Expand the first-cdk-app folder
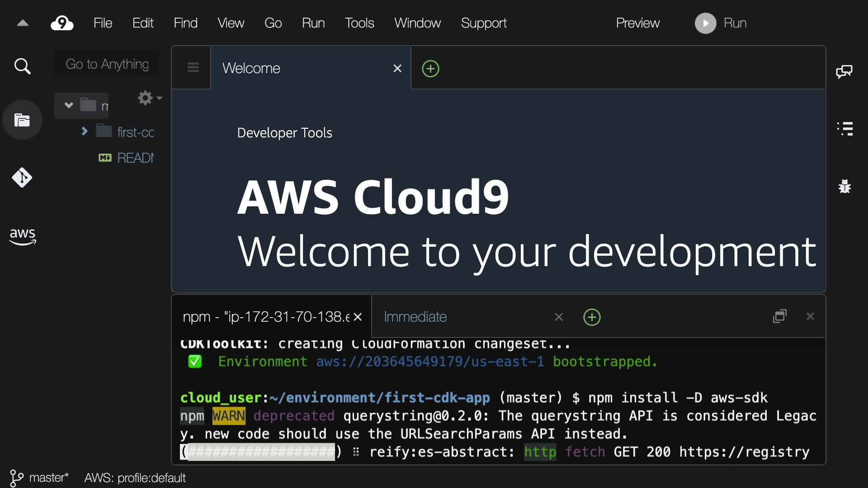The height and width of the screenshot is (488, 868). (84, 131)
